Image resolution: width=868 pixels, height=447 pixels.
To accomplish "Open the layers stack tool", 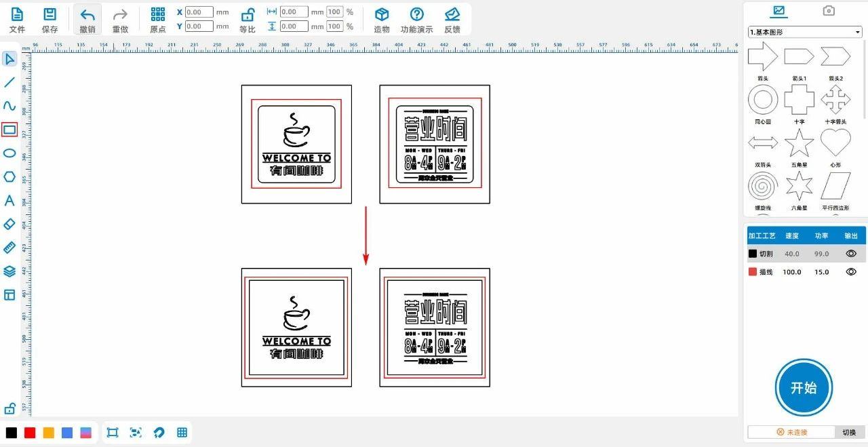I will [x=9, y=271].
